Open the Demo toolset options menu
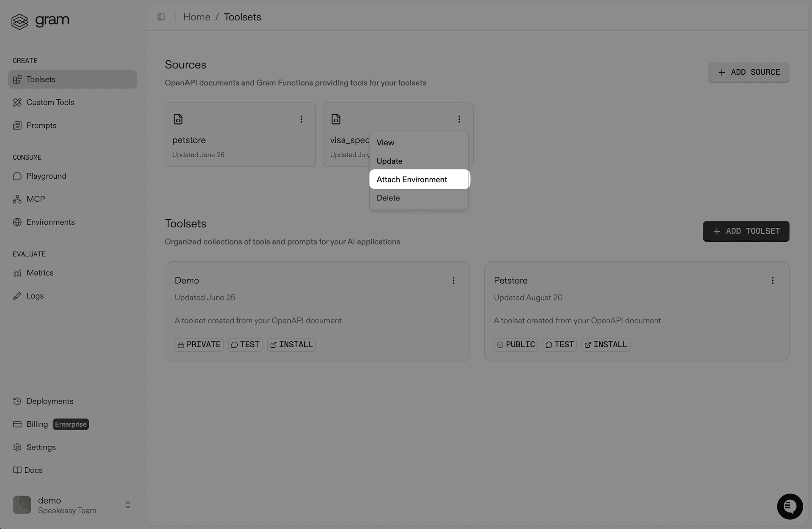 (x=453, y=280)
